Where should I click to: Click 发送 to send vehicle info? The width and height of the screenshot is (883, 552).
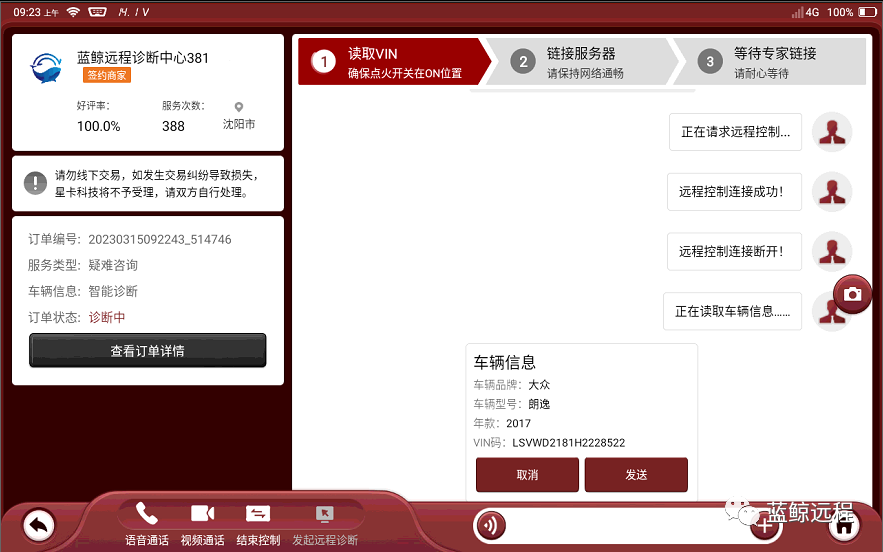[x=636, y=475]
